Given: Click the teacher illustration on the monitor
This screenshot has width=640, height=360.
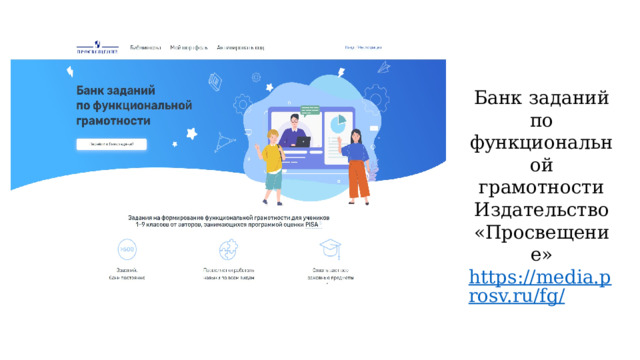Looking at the screenshot, I should [296, 130].
